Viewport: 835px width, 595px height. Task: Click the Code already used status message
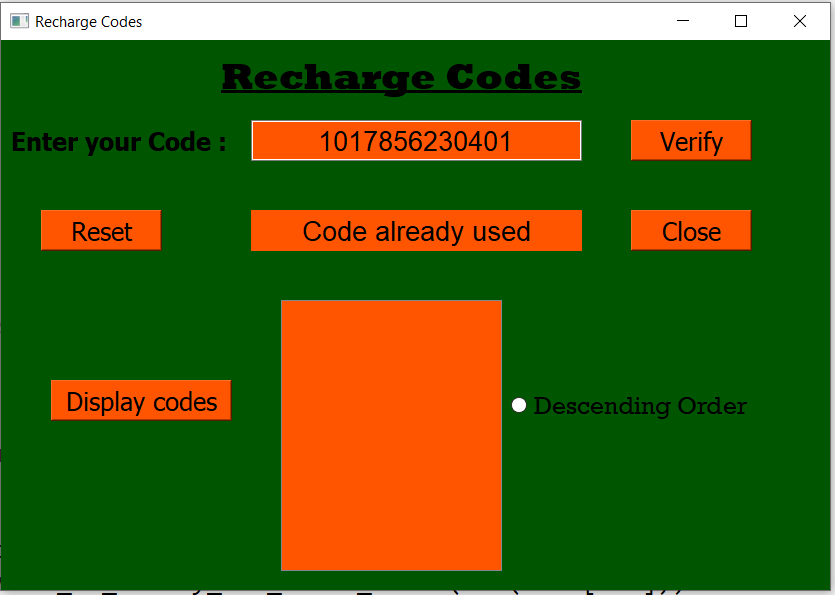coord(416,231)
